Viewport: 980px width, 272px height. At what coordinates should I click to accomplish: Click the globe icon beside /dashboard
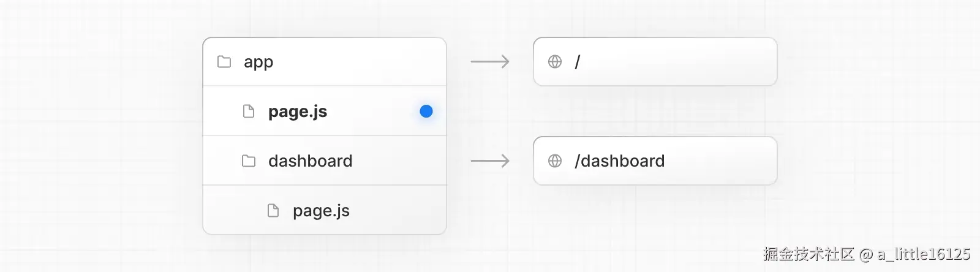(555, 161)
